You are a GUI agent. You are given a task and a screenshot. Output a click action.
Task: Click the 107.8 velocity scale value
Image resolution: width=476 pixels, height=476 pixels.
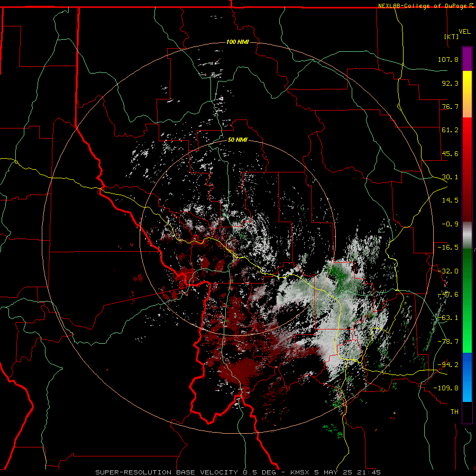coord(448,59)
